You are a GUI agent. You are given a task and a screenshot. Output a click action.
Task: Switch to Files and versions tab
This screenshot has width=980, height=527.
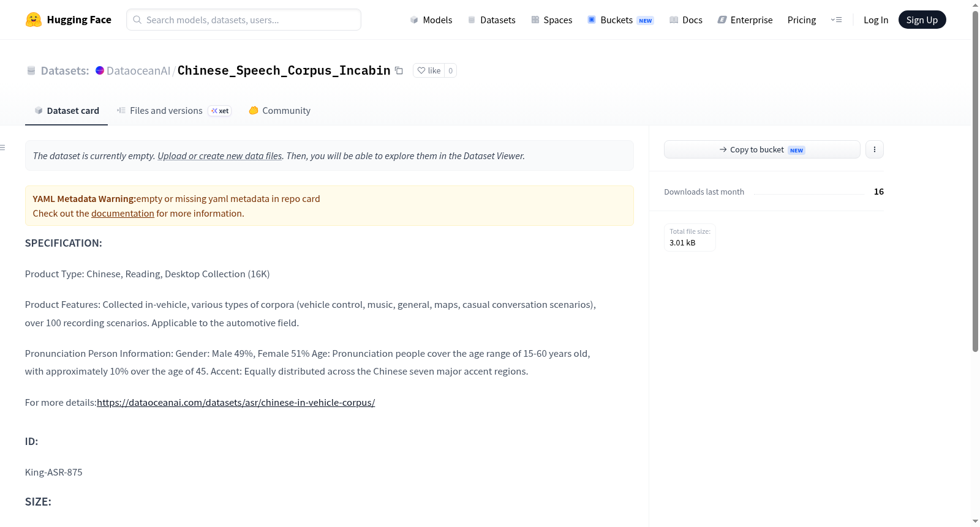pos(174,111)
